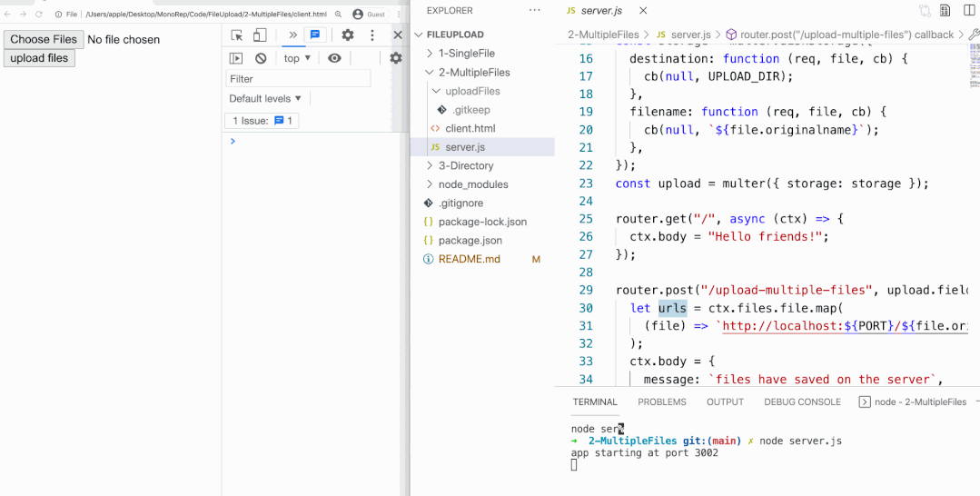Open the Explorer panel three-dot menu
This screenshot has width=980, height=496.
tap(534, 11)
